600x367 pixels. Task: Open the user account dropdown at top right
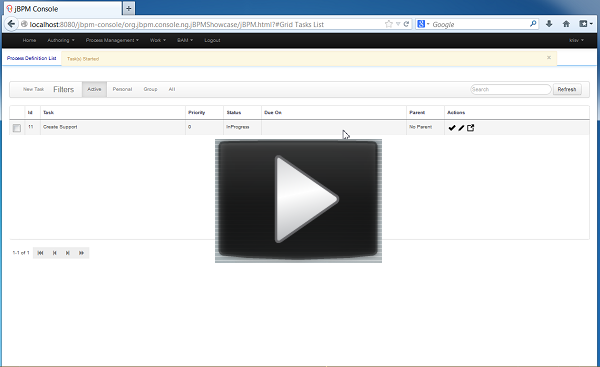[576, 40]
